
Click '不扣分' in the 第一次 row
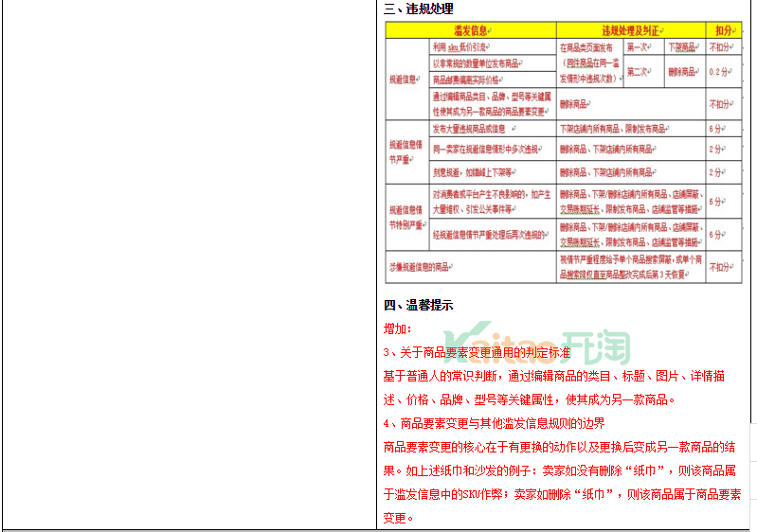click(724, 46)
